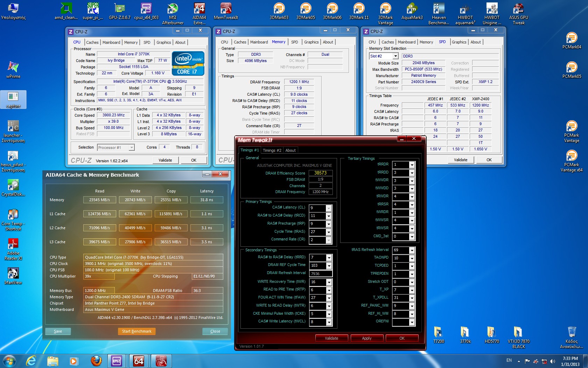Click AIDA64 icon in the taskbar
This screenshot has width=588, height=368.
click(139, 361)
